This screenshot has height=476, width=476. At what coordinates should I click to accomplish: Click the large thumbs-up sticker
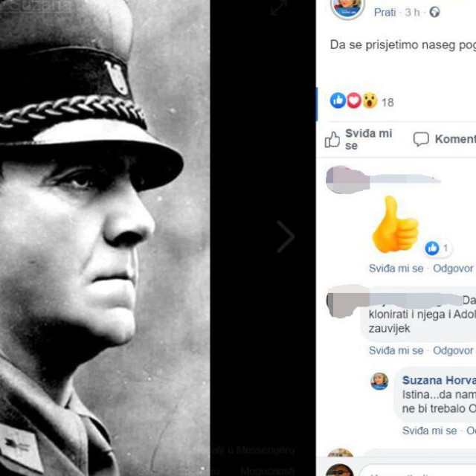pyautogui.click(x=395, y=225)
